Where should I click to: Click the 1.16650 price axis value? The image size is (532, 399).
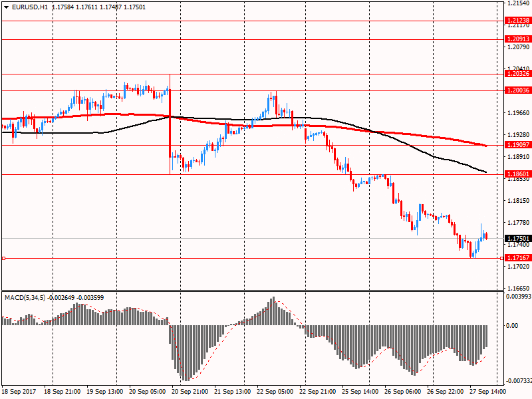tap(518, 289)
